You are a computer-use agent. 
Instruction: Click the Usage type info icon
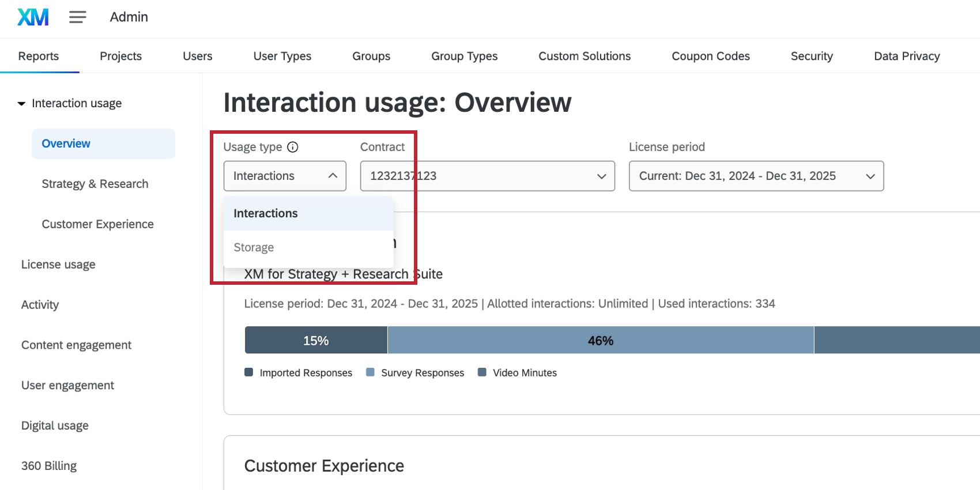(293, 147)
